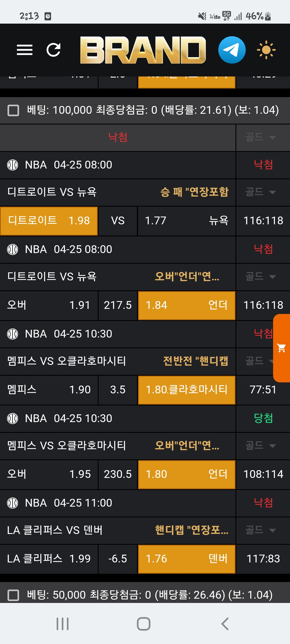Select 뉴욕 1.77 odds button
This screenshot has height=644, width=290.
pos(186,221)
